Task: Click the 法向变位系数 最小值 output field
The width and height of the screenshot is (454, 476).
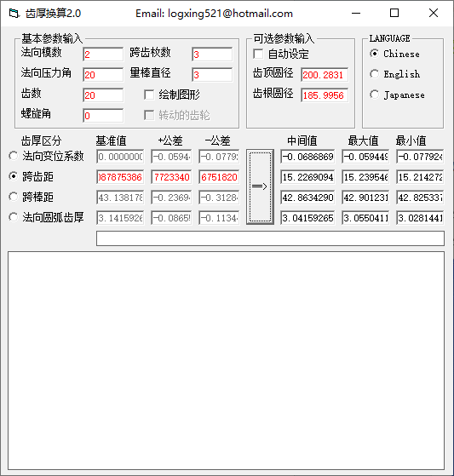Action: [x=420, y=157]
